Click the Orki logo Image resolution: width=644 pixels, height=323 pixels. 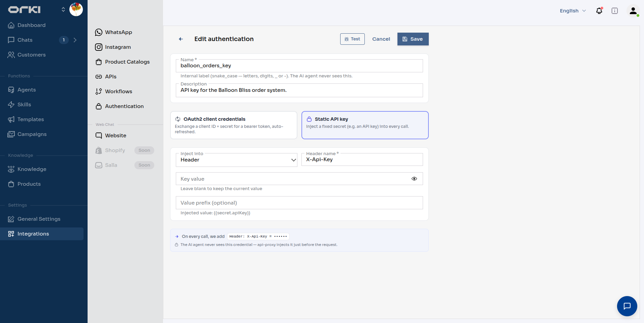[x=24, y=10]
